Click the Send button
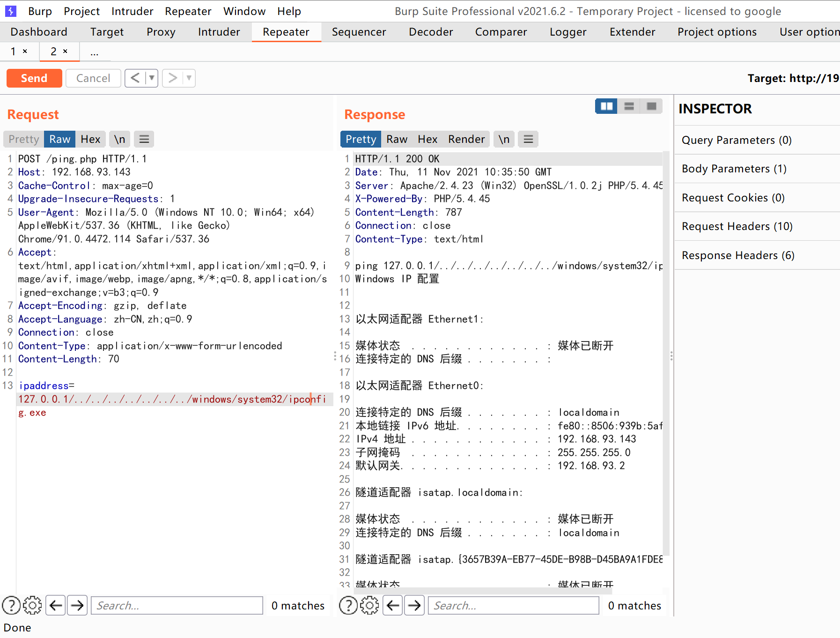The width and height of the screenshot is (840, 638). pos(34,78)
